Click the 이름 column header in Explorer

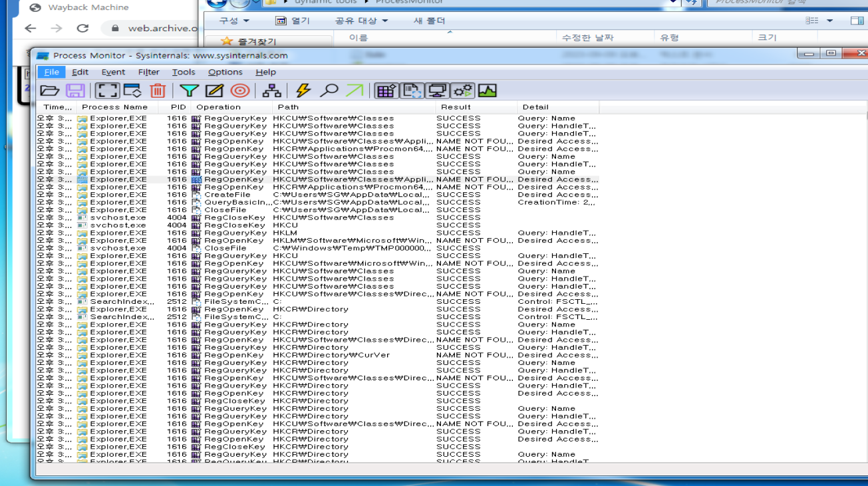click(358, 38)
